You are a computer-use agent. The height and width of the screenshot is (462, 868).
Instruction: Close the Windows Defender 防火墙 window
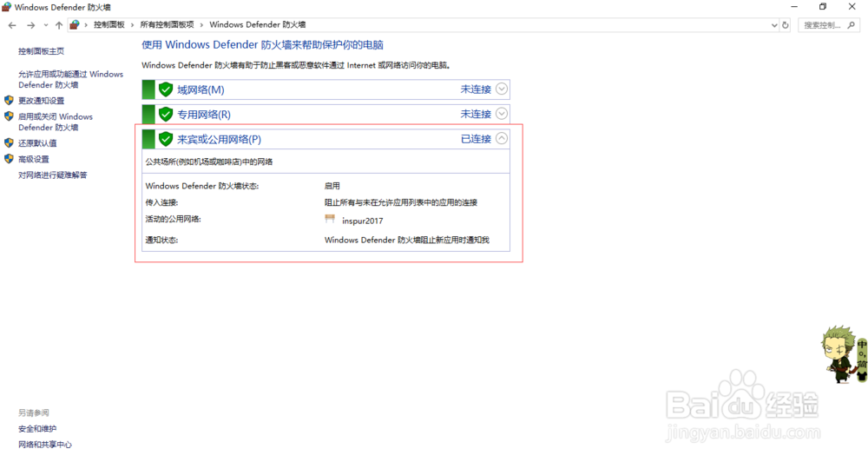pos(852,7)
